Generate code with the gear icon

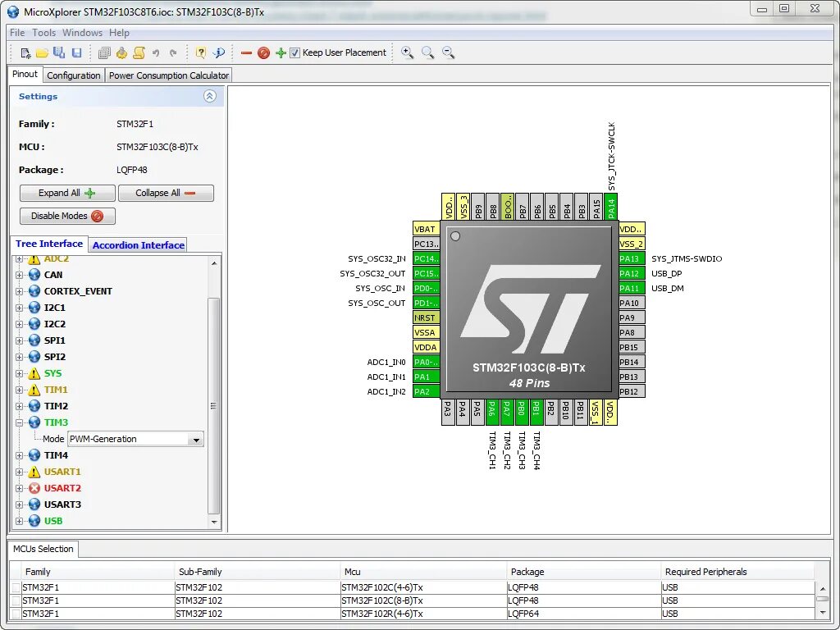pos(121,53)
